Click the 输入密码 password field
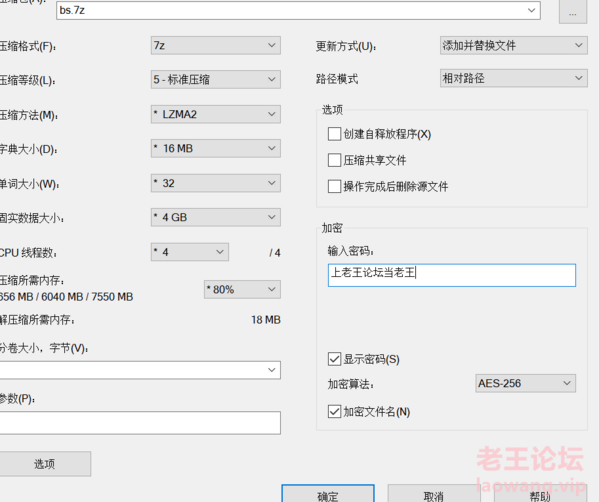This screenshot has width=599, height=502. click(452, 275)
